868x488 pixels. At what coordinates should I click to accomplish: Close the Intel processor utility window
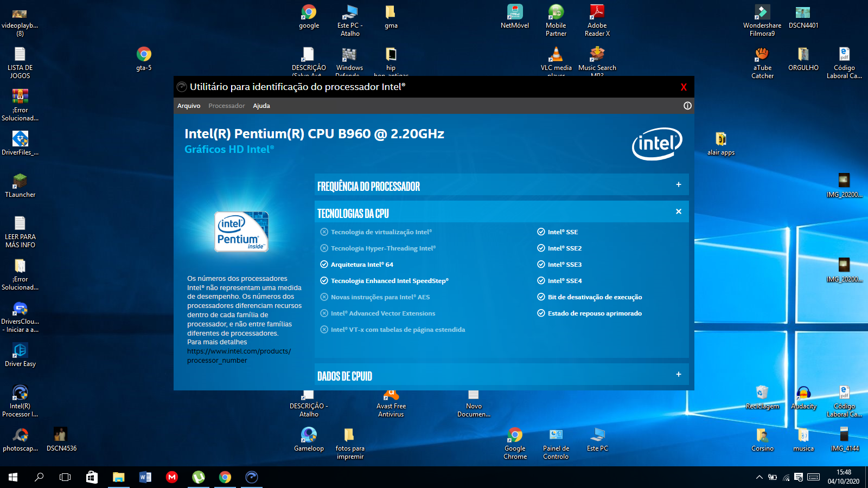pos(684,87)
